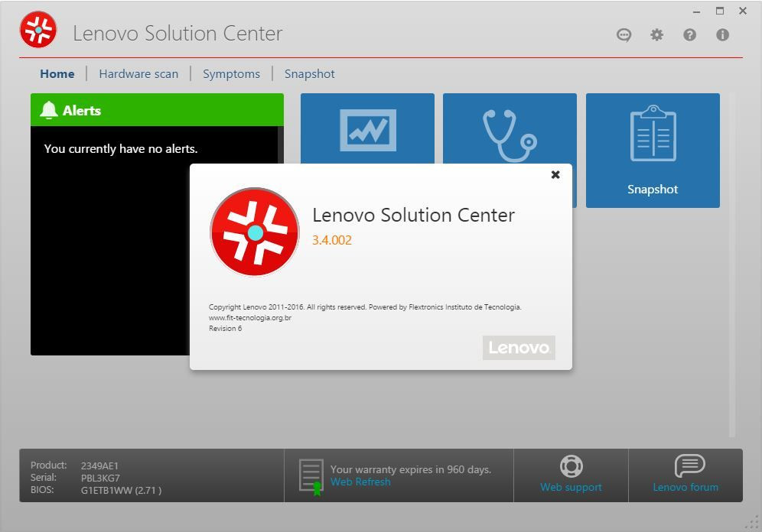The image size is (762, 532).
Task: Click 'You currently have no alerts.' message
Action: pos(121,149)
